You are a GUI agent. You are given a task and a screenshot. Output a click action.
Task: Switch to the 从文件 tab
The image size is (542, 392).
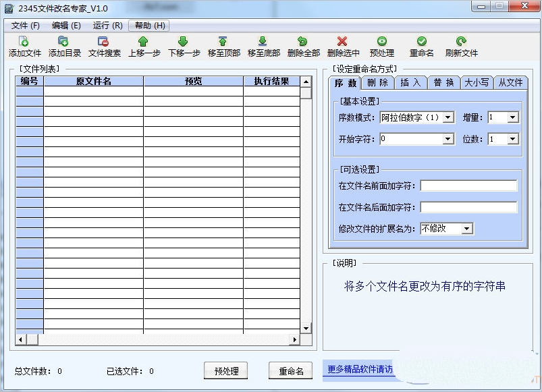510,83
